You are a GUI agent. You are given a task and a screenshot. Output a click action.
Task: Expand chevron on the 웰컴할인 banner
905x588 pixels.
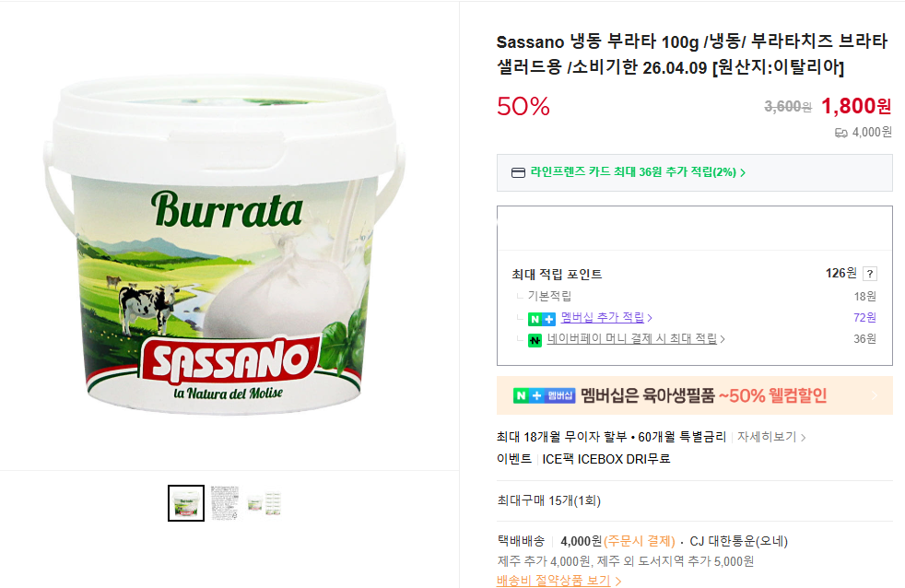click(x=875, y=395)
